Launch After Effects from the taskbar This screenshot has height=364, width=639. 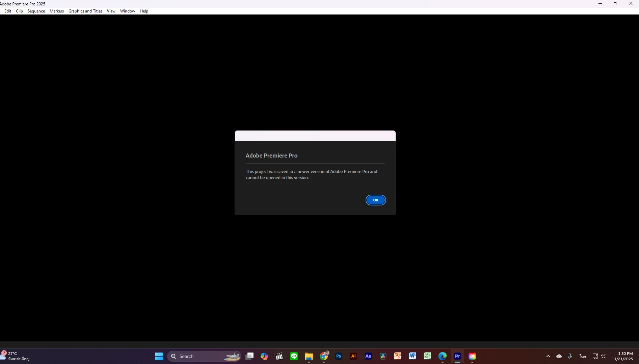(368, 356)
